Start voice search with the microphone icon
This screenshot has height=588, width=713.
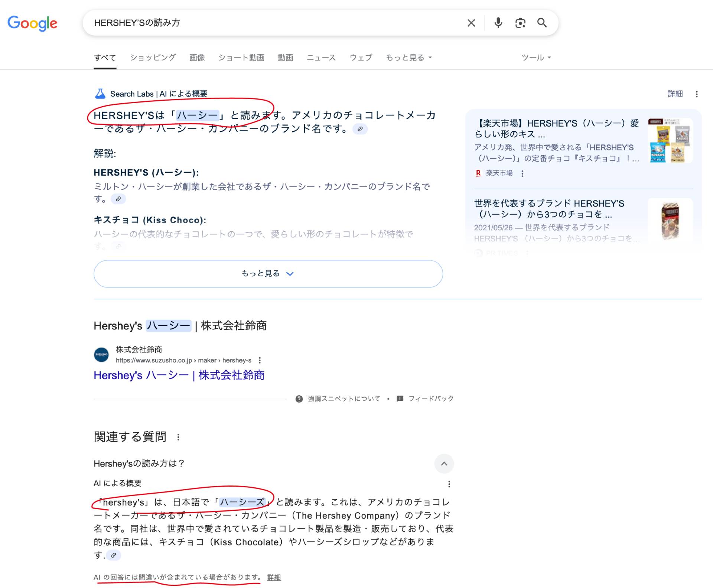point(498,23)
